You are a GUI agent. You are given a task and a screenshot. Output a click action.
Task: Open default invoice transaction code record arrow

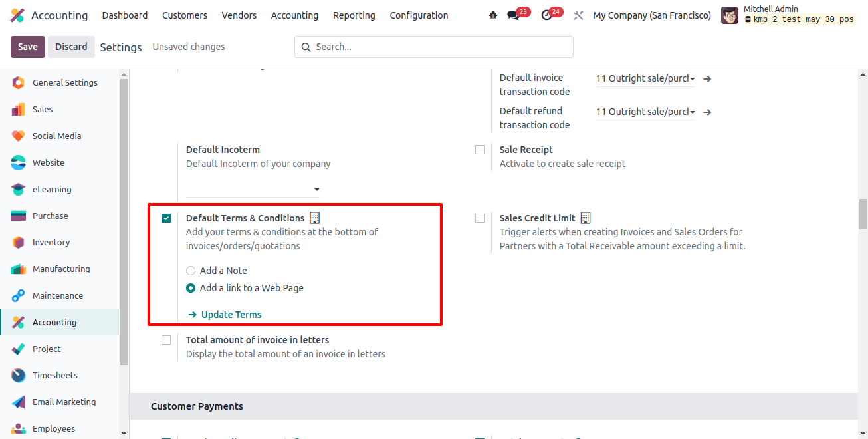(707, 78)
